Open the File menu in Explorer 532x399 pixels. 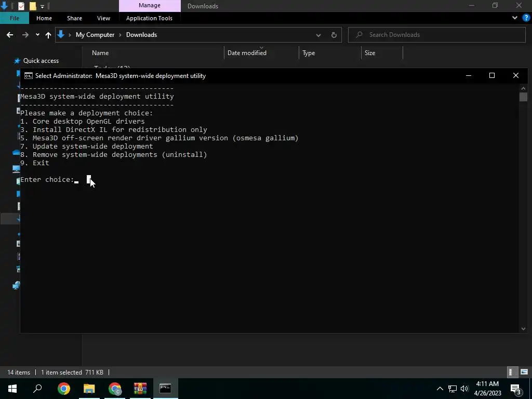point(14,18)
